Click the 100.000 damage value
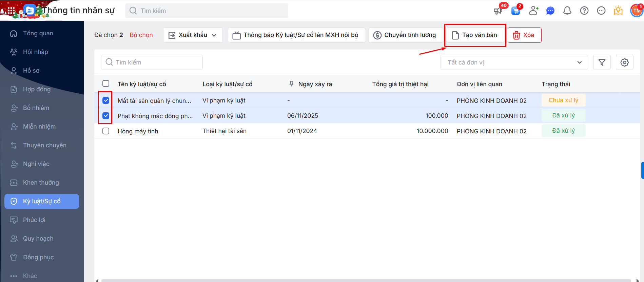 pyautogui.click(x=437, y=116)
